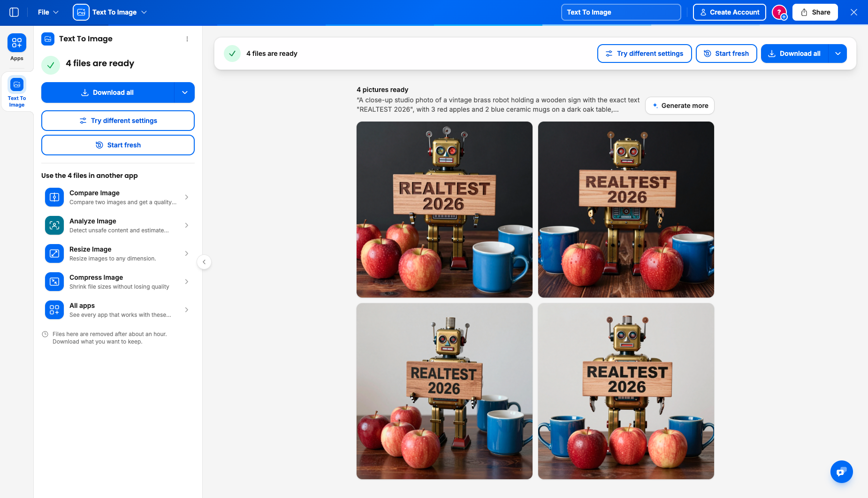Toggle the sidebar panel icon
The image size is (868, 498).
(14, 12)
